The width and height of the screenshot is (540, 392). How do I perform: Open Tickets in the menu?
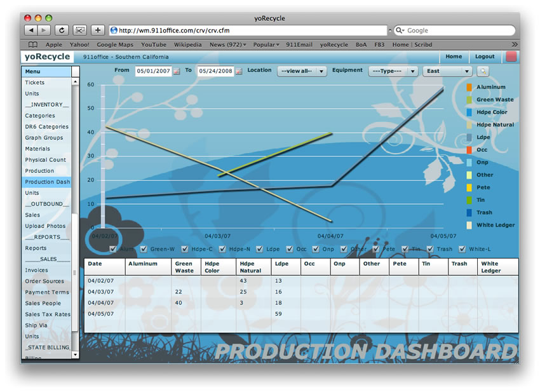(35, 83)
